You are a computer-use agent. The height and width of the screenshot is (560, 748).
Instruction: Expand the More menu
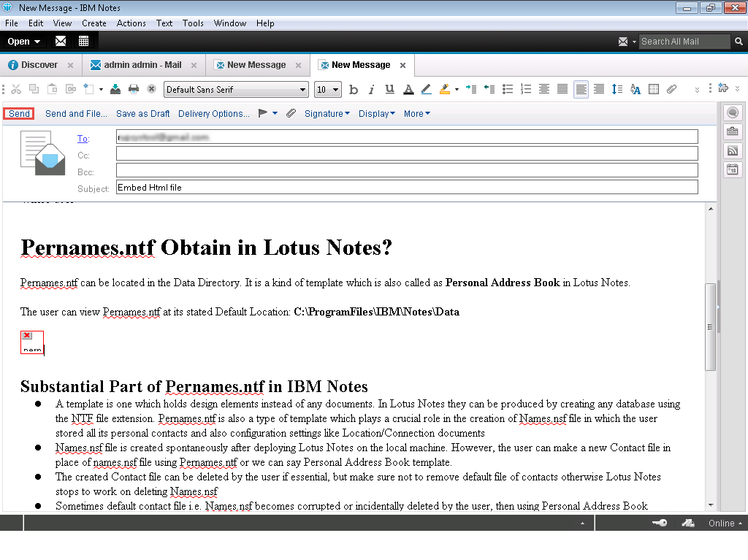(x=417, y=113)
